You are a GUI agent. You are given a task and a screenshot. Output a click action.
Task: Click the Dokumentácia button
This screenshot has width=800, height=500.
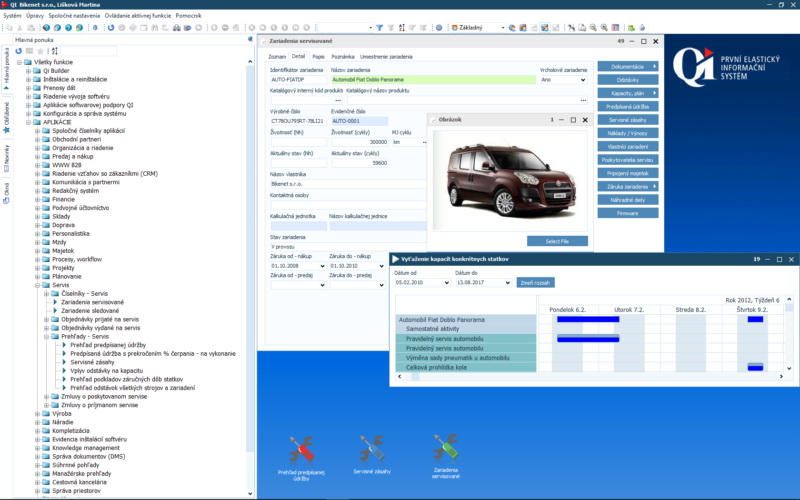pyautogui.click(x=628, y=66)
